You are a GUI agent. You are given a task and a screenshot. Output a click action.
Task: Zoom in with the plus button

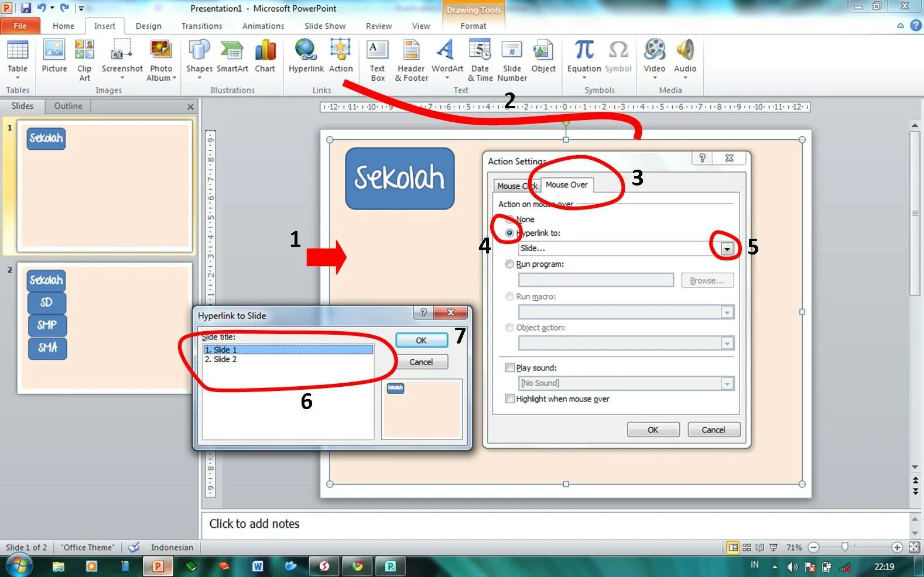click(x=897, y=547)
